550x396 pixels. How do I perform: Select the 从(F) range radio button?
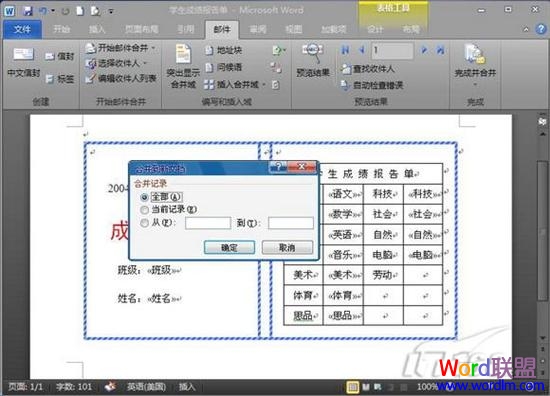pyautogui.click(x=144, y=223)
